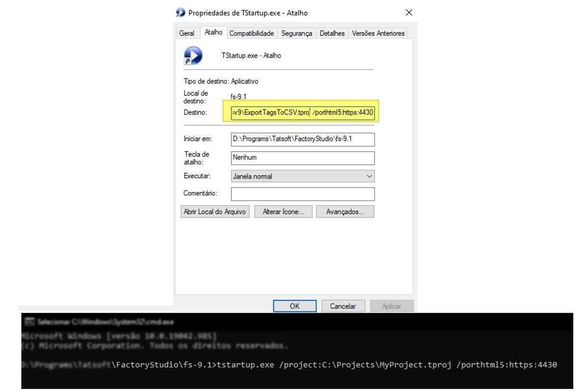Open the Avançados settings button

pos(345,212)
